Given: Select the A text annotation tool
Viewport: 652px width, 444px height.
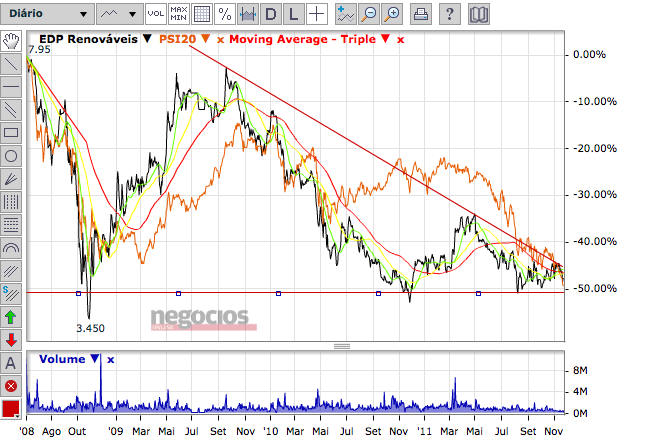Looking at the screenshot, I should tap(11, 363).
